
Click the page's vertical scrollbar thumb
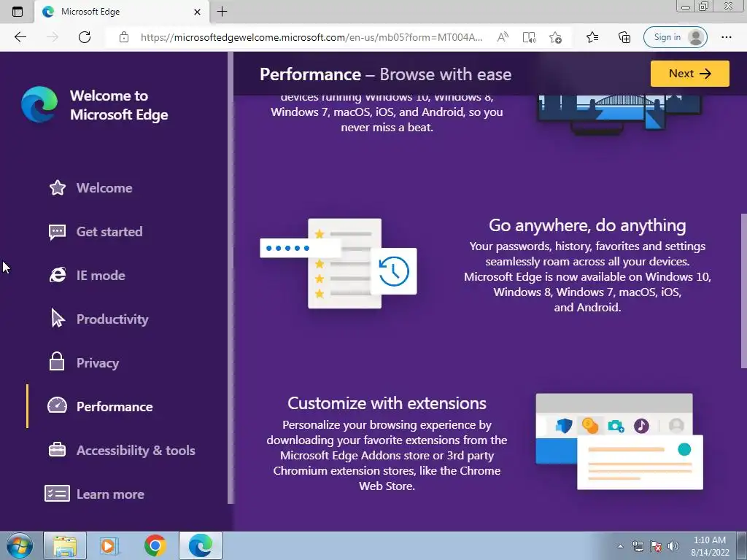[x=743, y=290]
